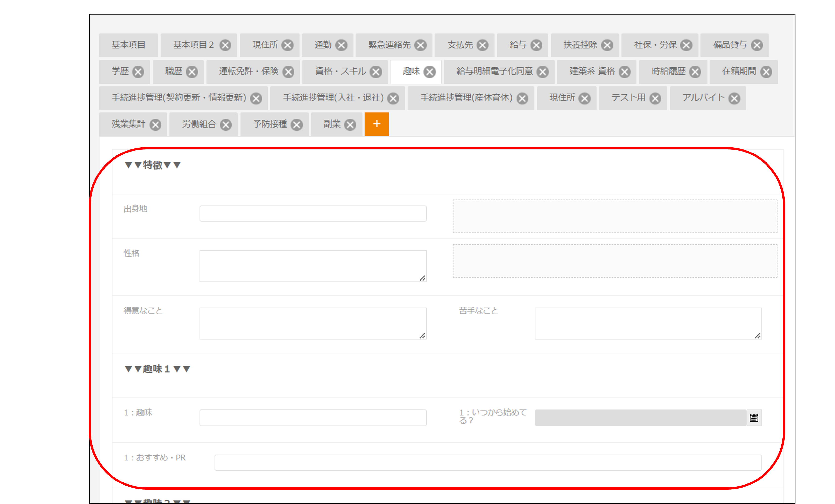The height and width of the screenshot is (504, 835).
Task: Delete the 給与明細電子化同意 tab via its X icon
Action: [542, 72]
